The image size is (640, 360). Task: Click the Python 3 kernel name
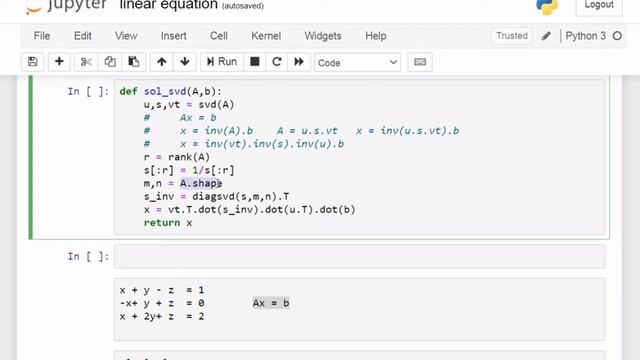585,36
